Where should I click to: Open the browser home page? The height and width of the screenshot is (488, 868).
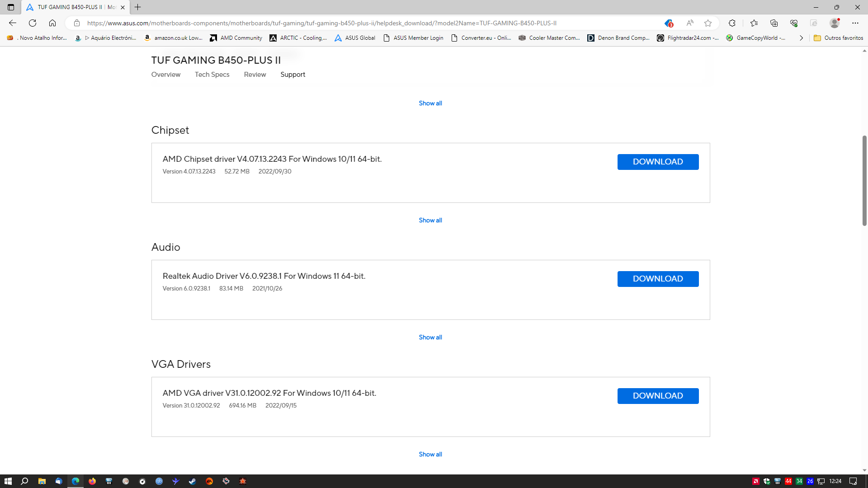tap(52, 23)
